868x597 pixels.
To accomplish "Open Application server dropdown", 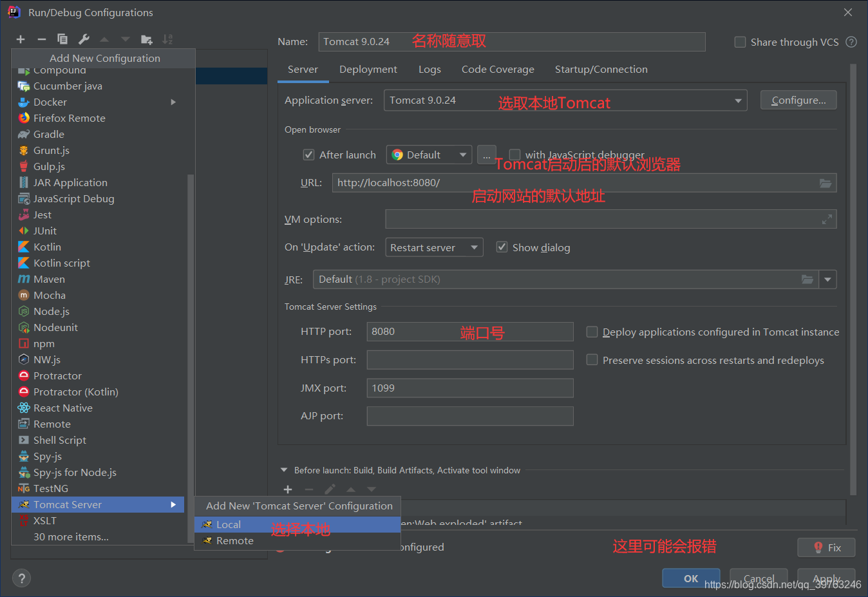I will [565, 100].
